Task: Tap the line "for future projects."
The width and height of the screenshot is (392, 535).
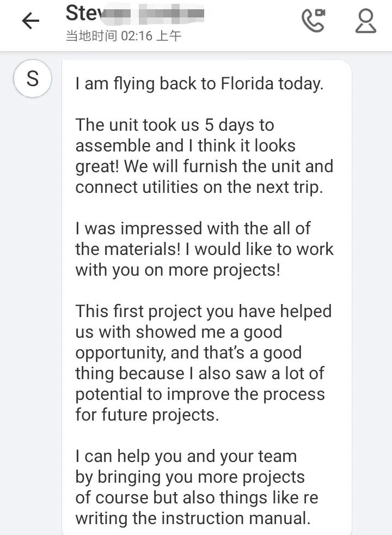Action: (147, 415)
